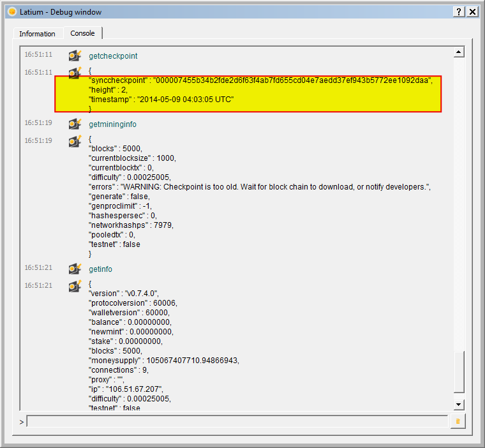Click the "hashespersec" : 0 line
Viewport: 485px width, 448px height.
[x=123, y=216]
